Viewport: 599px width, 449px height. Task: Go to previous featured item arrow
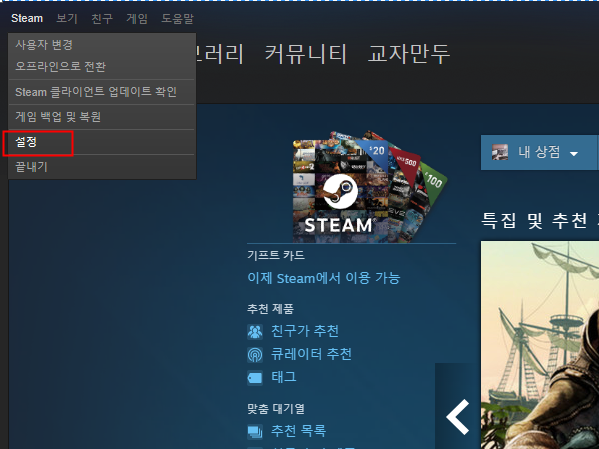point(458,417)
